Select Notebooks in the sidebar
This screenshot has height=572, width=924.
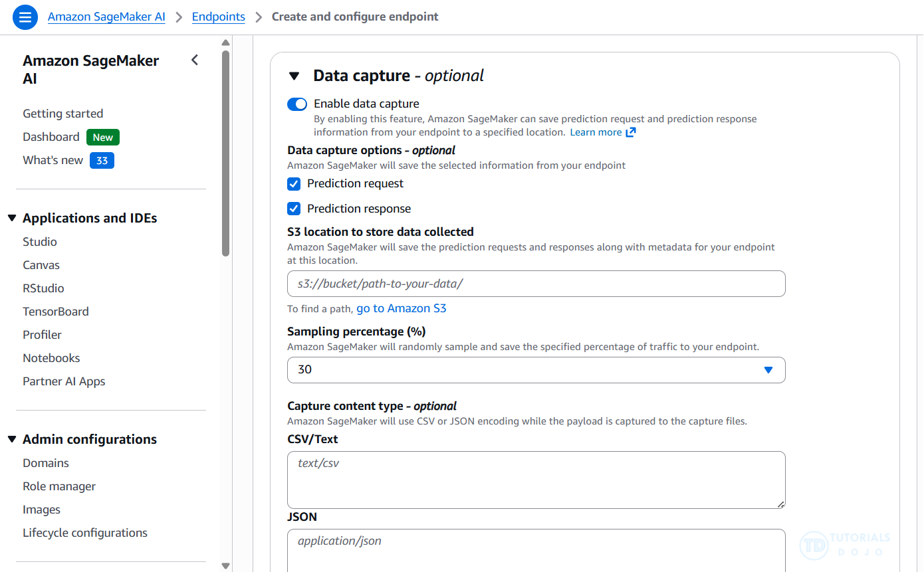[51, 358]
